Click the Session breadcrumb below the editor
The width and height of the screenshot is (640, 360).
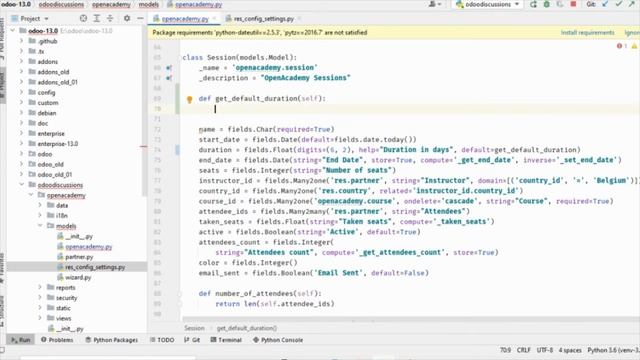(x=194, y=328)
